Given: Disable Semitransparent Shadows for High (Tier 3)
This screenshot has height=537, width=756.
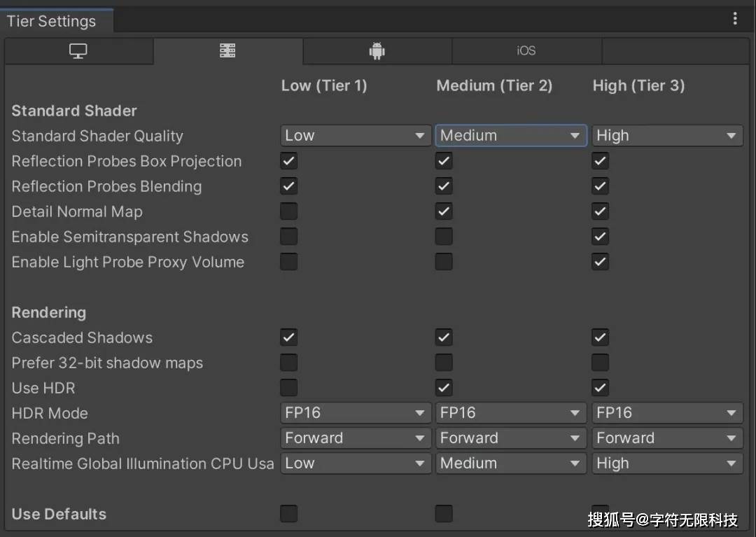Looking at the screenshot, I should point(600,236).
